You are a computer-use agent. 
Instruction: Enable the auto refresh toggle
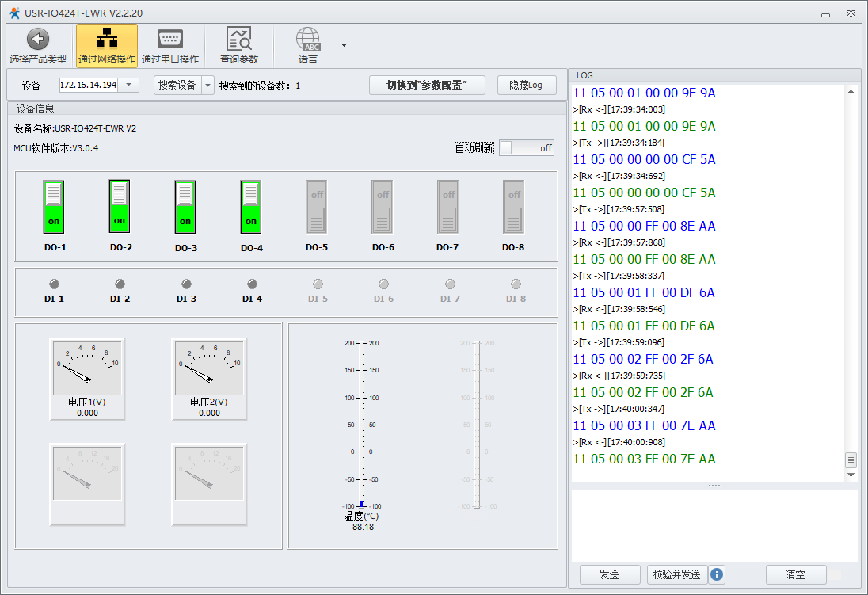(527, 148)
